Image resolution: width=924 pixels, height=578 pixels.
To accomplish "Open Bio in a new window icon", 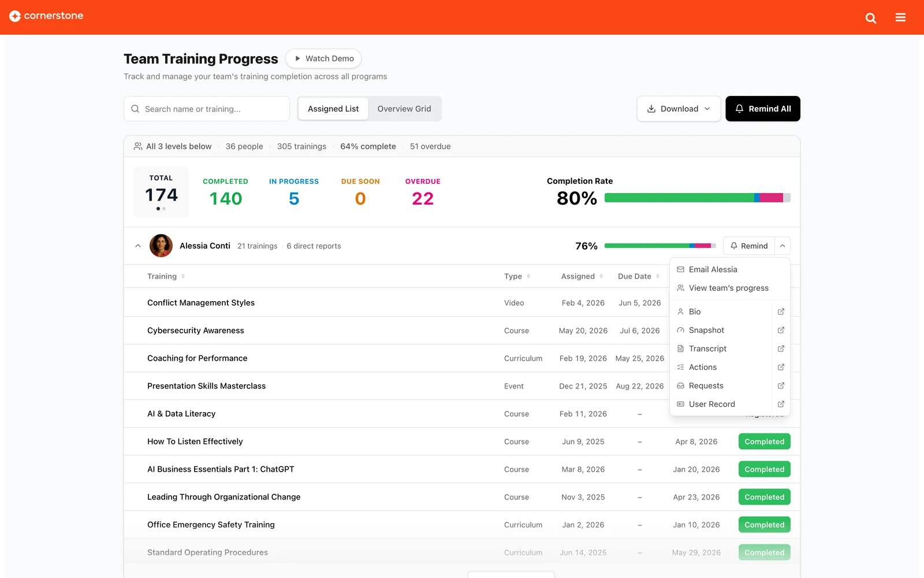I will click(781, 312).
